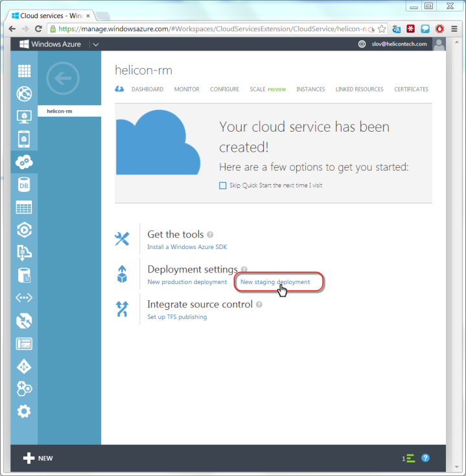
Task: Open Management Services chart icon in sidebar
Action: click(24, 344)
